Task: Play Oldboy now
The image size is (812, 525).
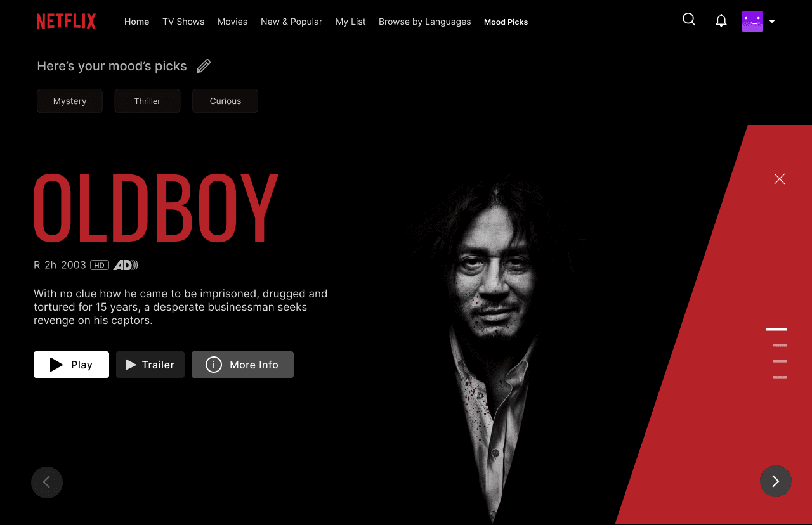Action: (71, 365)
